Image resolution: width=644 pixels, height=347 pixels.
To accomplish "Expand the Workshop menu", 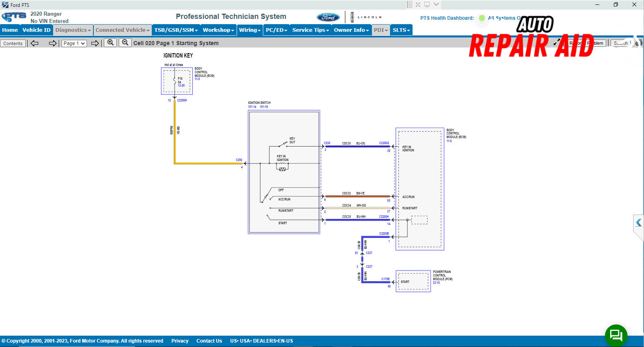I will coord(218,30).
